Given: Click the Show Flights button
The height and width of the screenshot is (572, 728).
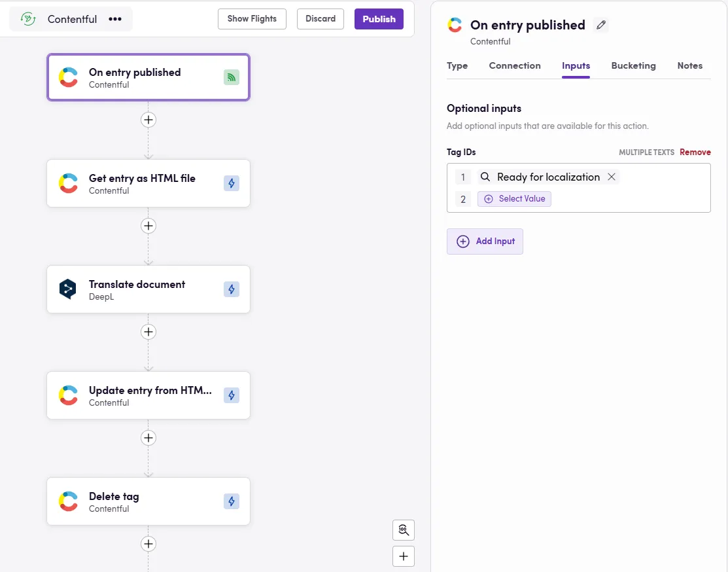Looking at the screenshot, I should tap(252, 19).
